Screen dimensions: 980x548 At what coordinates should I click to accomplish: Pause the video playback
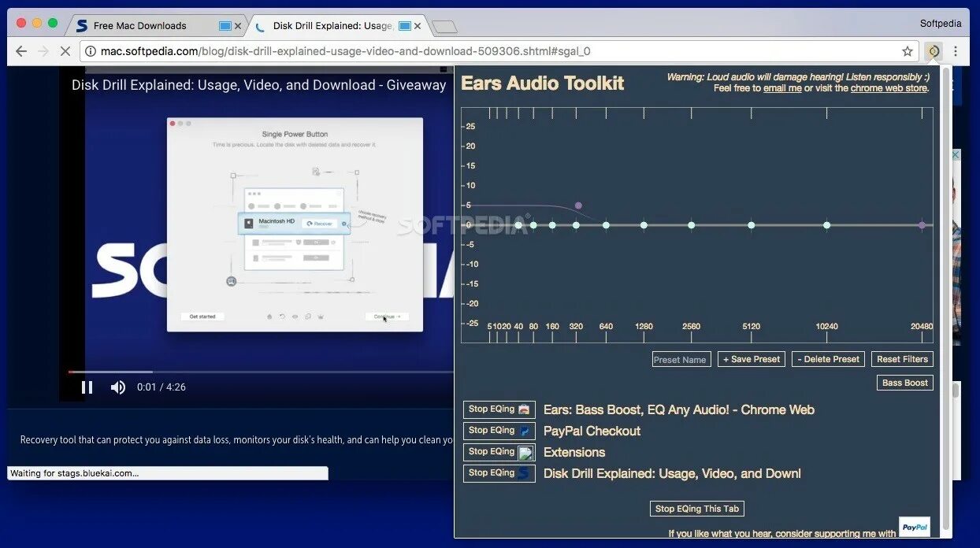coord(87,387)
